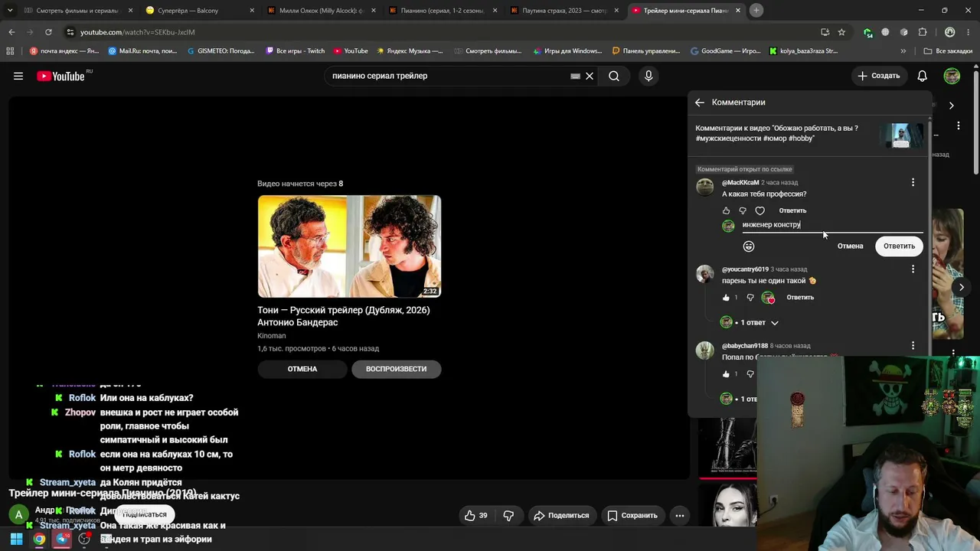Image resolution: width=980 pixels, height=551 pixels.
Task: Open Chrome extensions puzzle icon
Action: pyautogui.click(x=923, y=32)
